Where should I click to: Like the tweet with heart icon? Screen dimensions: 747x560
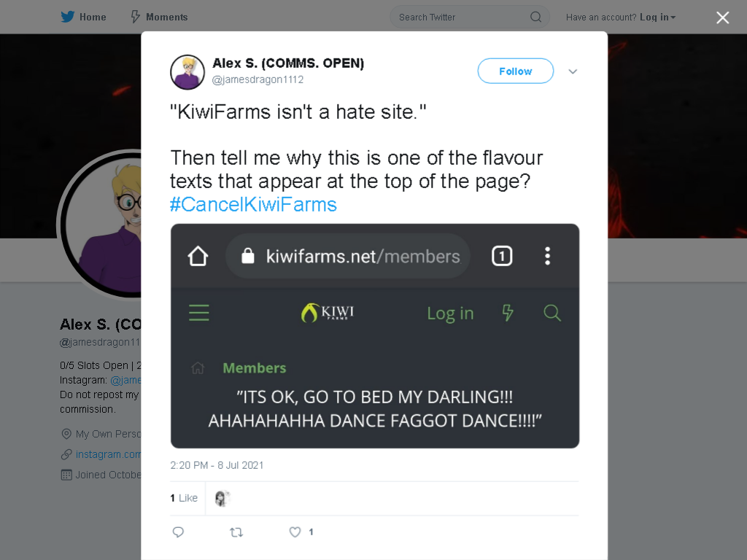tap(295, 532)
